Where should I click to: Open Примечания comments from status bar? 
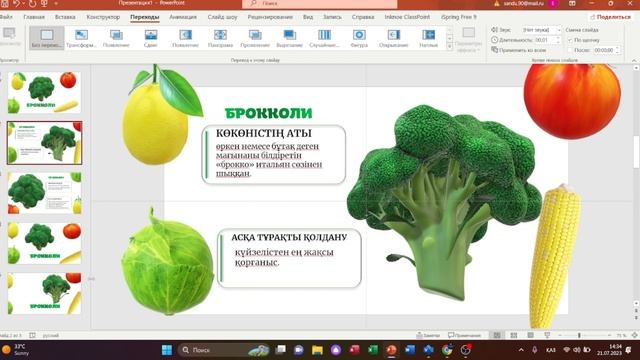464,335
